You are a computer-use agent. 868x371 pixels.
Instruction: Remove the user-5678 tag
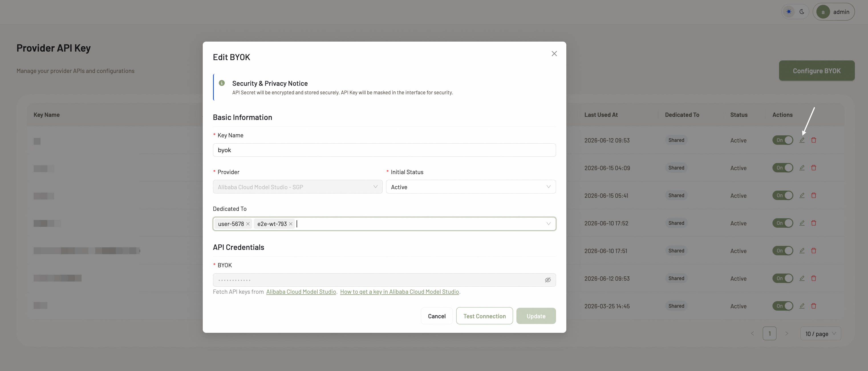tap(248, 224)
